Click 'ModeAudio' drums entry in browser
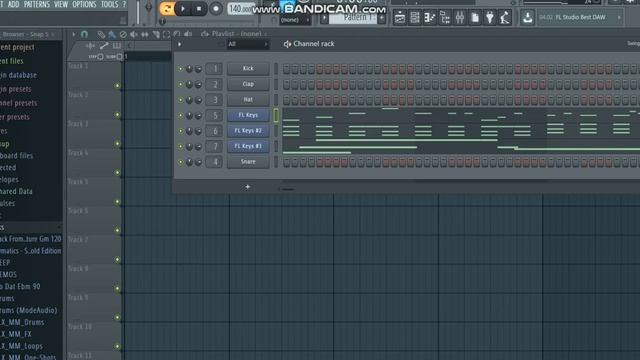 pos(29,311)
